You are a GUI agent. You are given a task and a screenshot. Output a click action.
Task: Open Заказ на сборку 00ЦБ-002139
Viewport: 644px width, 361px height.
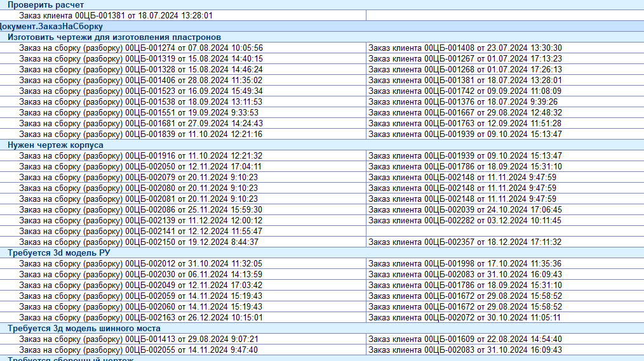(x=141, y=221)
